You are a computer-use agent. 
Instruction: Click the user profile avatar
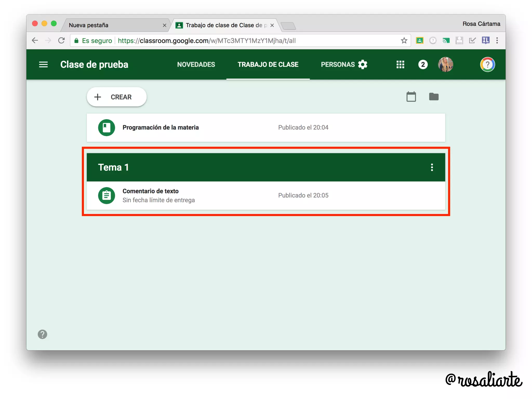445,64
